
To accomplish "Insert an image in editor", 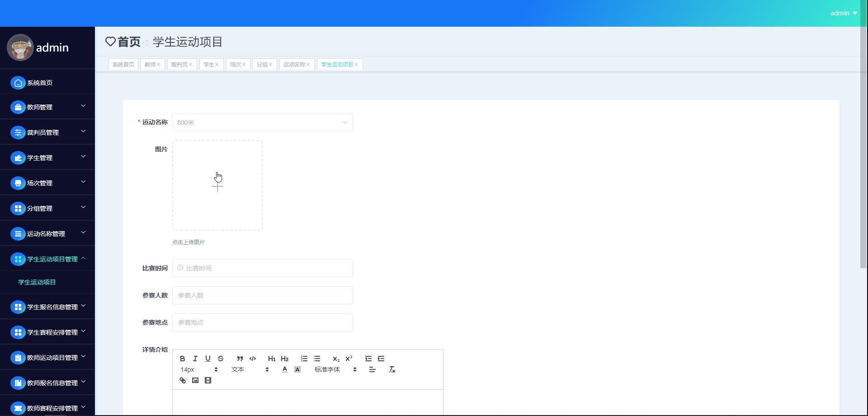I will pos(195,380).
